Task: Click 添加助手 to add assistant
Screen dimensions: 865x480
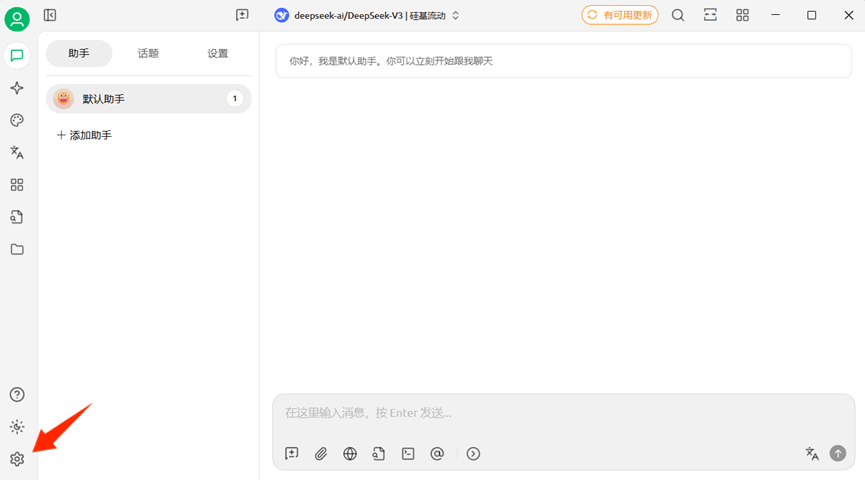Action: click(x=84, y=135)
